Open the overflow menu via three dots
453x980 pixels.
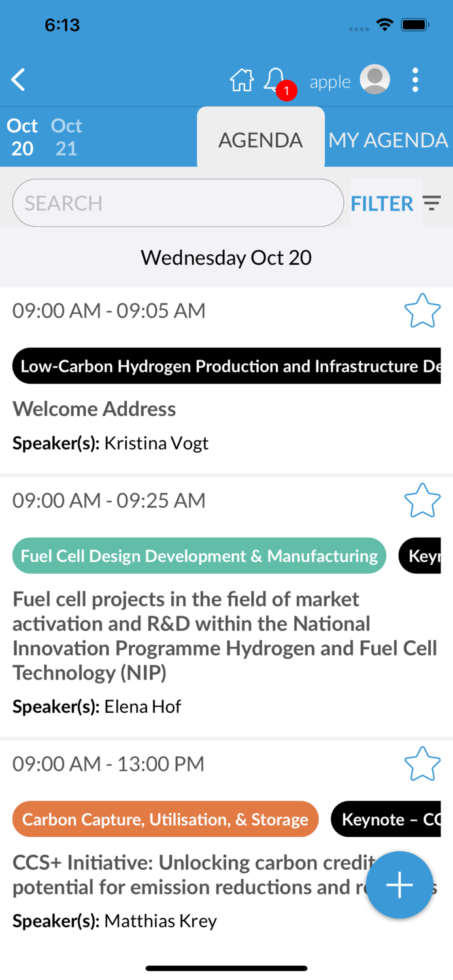coord(415,79)
